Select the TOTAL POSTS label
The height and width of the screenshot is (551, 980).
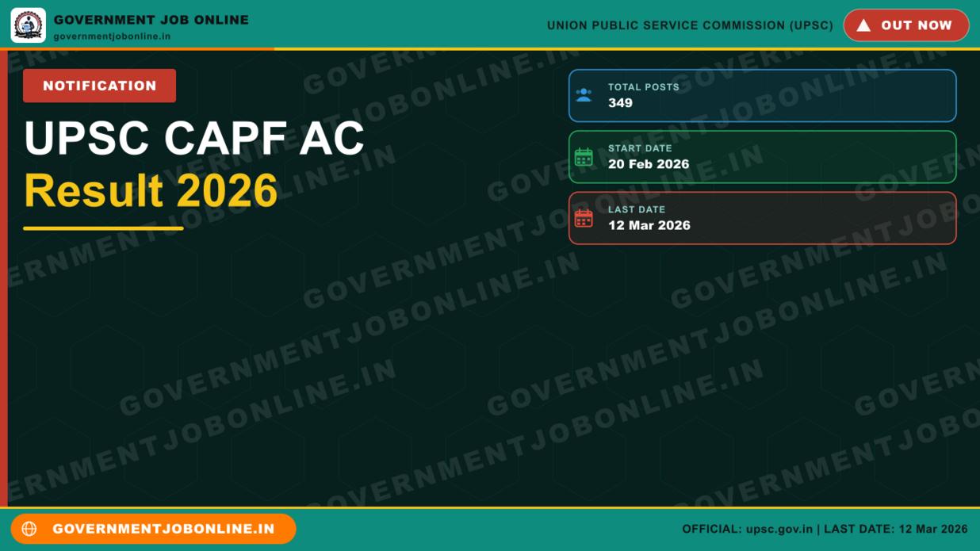(644, 87)
